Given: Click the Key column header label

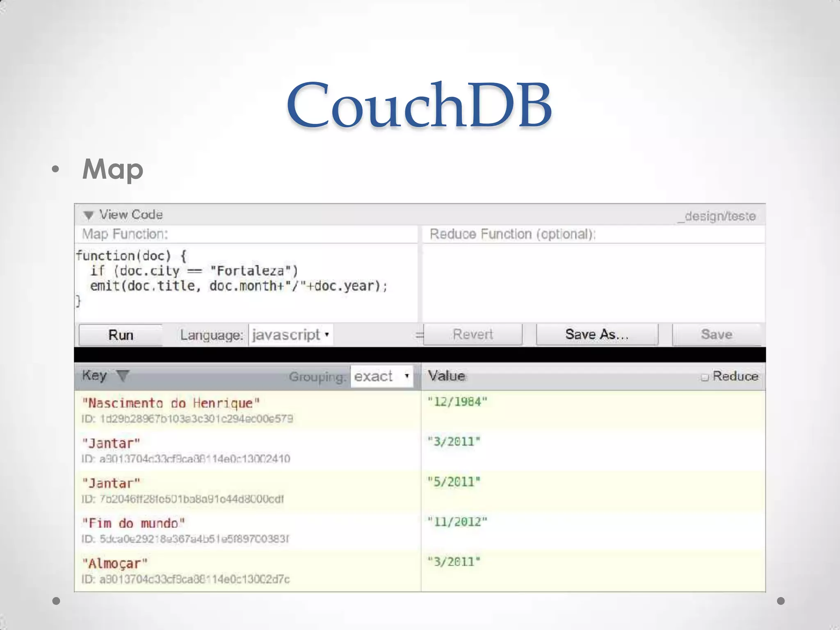Looking at the screenshot, I should [94, 375].
